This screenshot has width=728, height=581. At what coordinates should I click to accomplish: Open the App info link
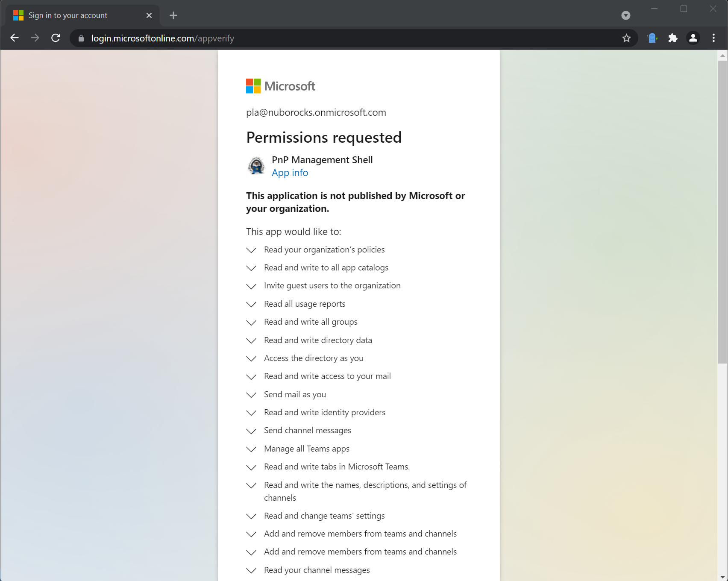click(290, 173)
